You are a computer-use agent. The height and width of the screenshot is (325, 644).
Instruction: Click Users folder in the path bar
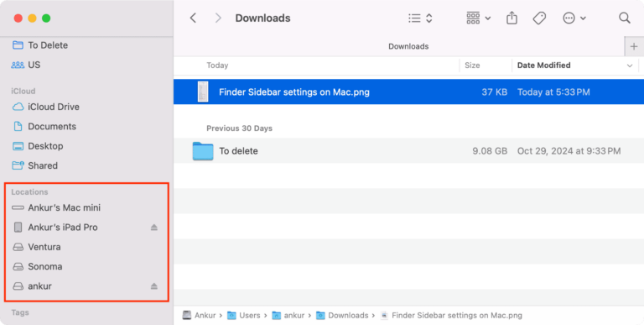(x=244, y=316)
